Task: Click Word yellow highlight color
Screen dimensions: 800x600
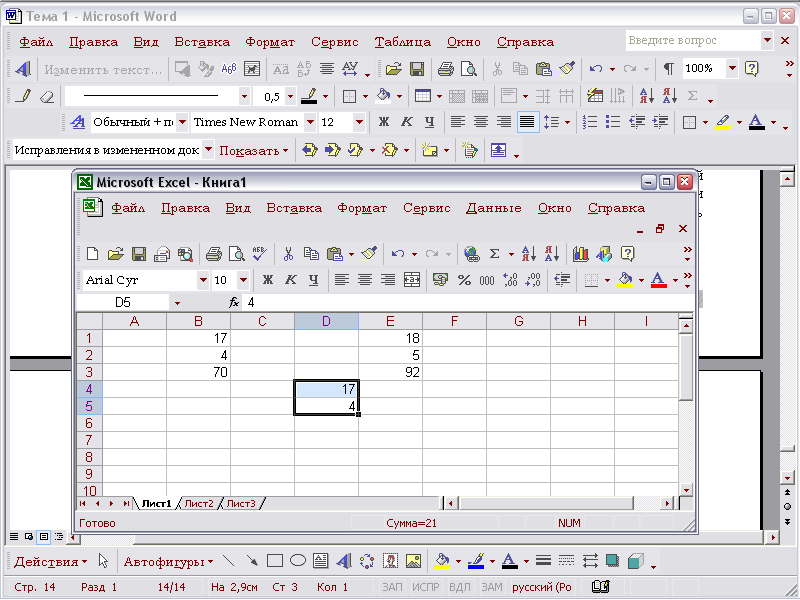Action: pos(723,121)
